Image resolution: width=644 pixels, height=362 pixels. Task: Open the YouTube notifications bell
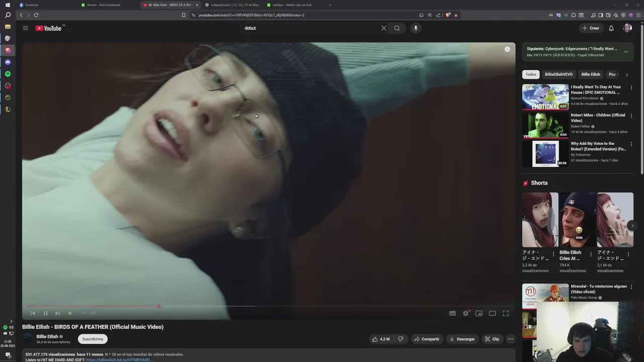click(611, 28)
